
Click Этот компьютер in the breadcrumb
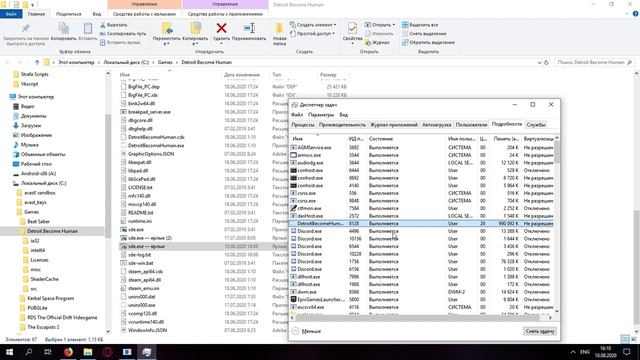pos(76,62)
